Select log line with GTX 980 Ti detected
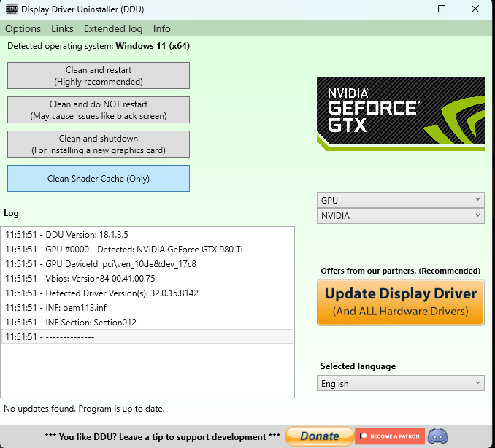Viewport: 495px width, 448px height. tap(147, 250)
